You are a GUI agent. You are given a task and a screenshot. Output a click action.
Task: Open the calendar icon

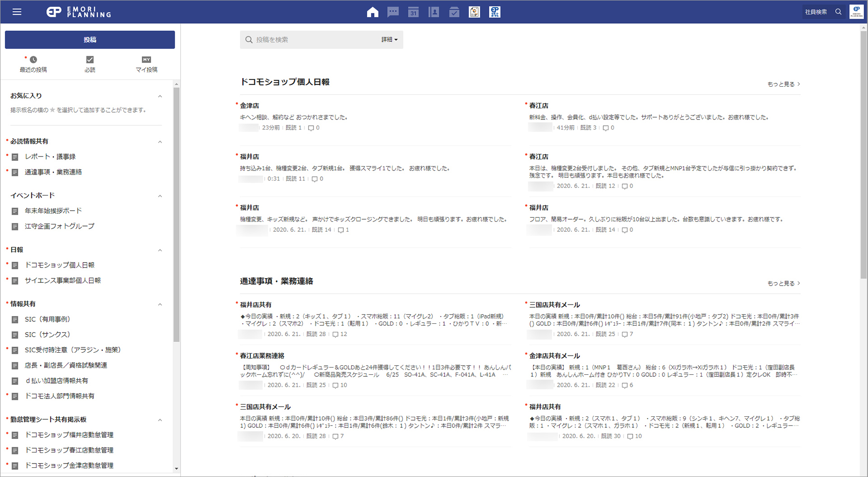[413, 12]
